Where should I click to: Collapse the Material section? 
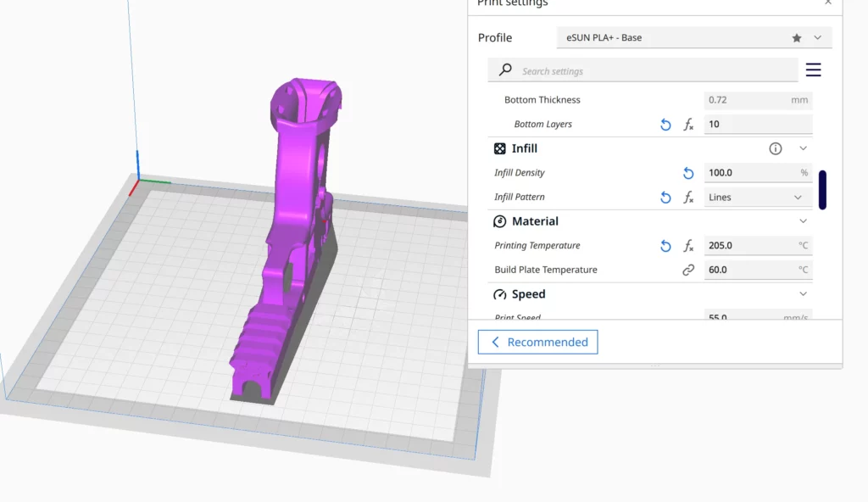803,220
